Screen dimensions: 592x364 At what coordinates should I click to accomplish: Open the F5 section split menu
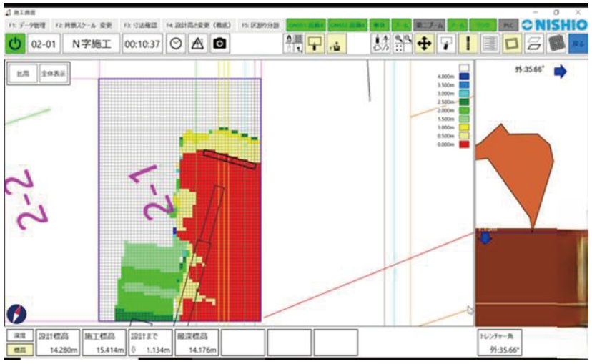(x=260, y=25)
